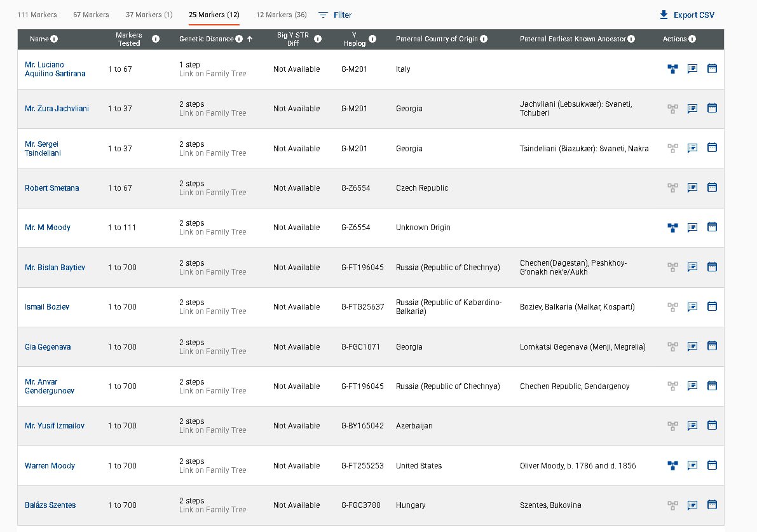Click info icon next to Y Haplog header
Image resolution: width=757 pixels, height=532 pixels.
click(372, 39)
